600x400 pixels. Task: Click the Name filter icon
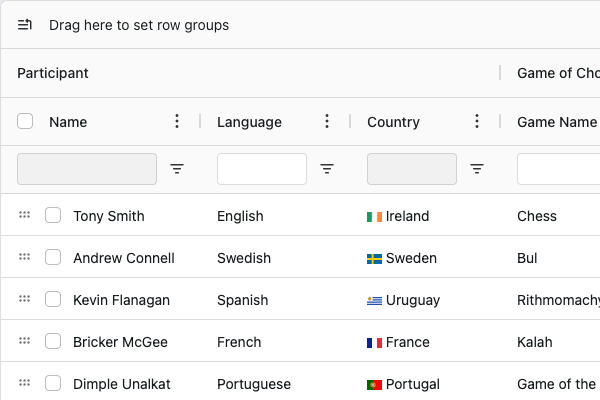[x=177, y=169]
